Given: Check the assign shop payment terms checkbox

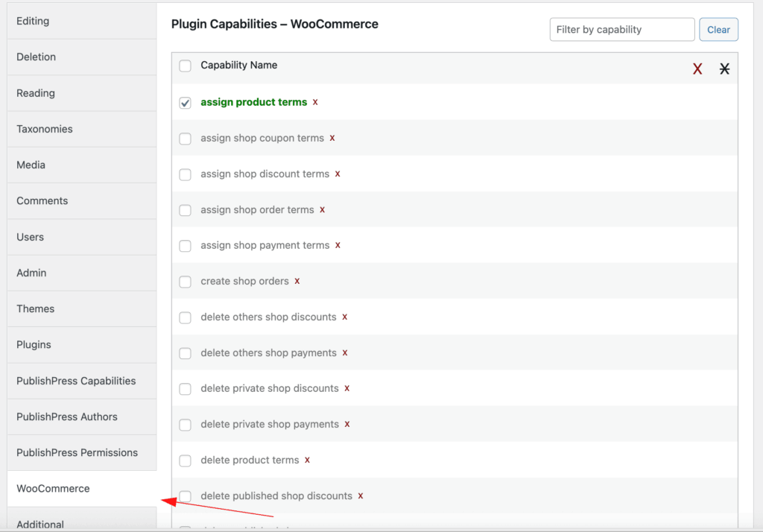Looking at the screenshot, I should [x=185, y=246].
